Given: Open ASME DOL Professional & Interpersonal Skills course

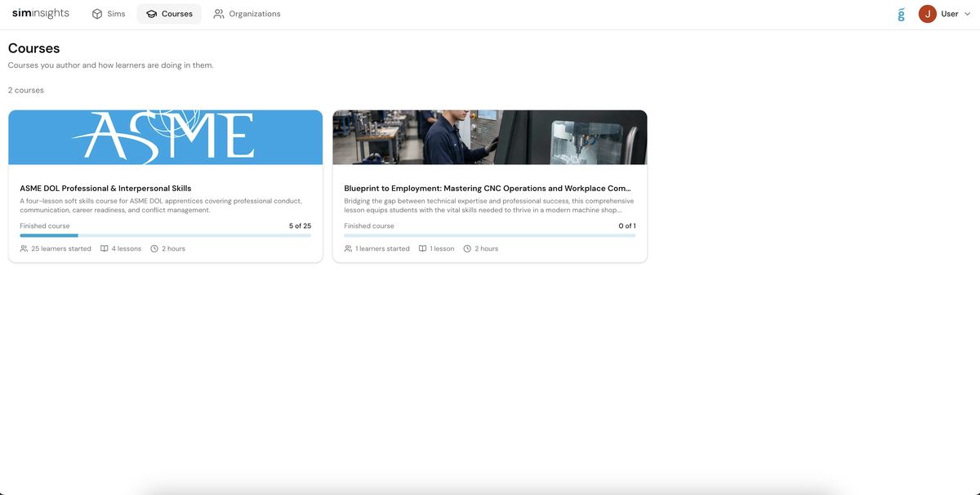Looking at the screenshot, I should pos(105,189).
